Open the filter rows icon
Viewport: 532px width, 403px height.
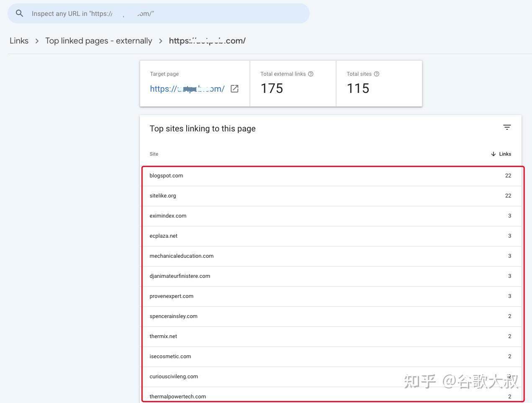[507, 127]
